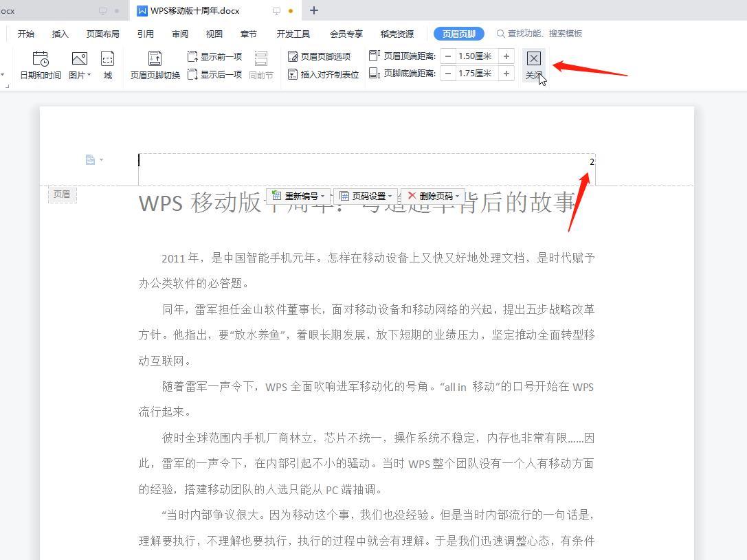Image resolution: width=747 pixels, height=560 pixels.
Task: Switch to WPS移动版十周年.docx document tab
Action: tap(194, 10)
